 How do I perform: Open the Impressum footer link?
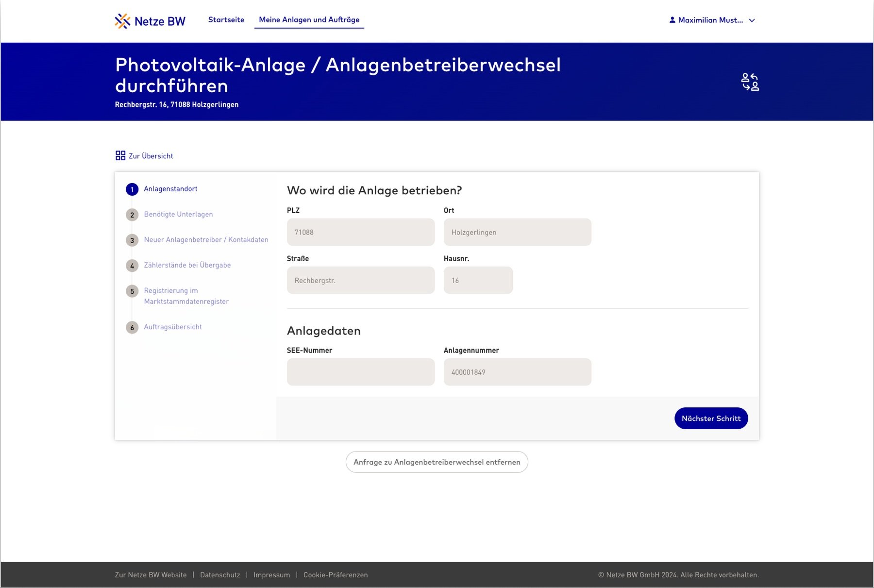[271, 575]
